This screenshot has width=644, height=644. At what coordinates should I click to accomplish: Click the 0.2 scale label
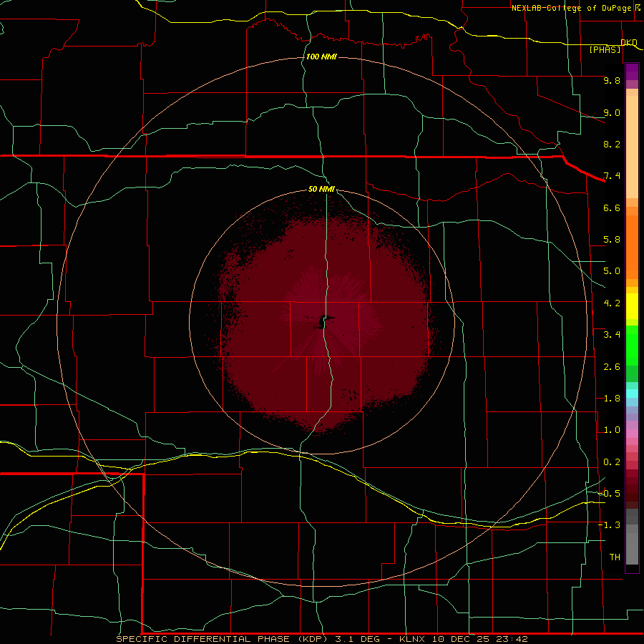pyautogui.click(x=612, y=462)
